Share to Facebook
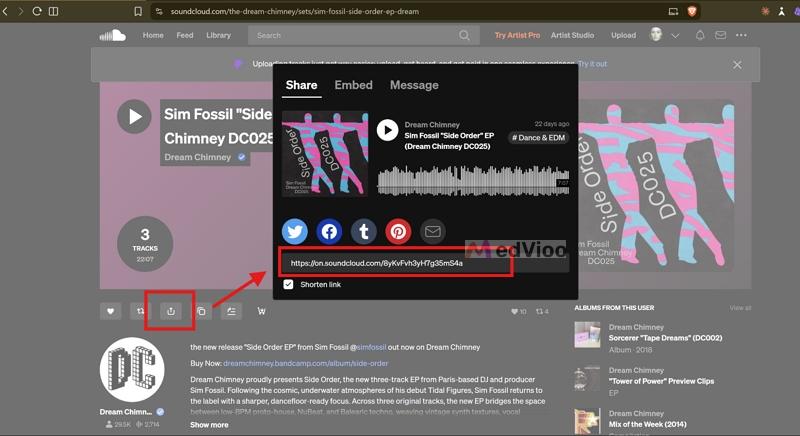 point(329,232)
